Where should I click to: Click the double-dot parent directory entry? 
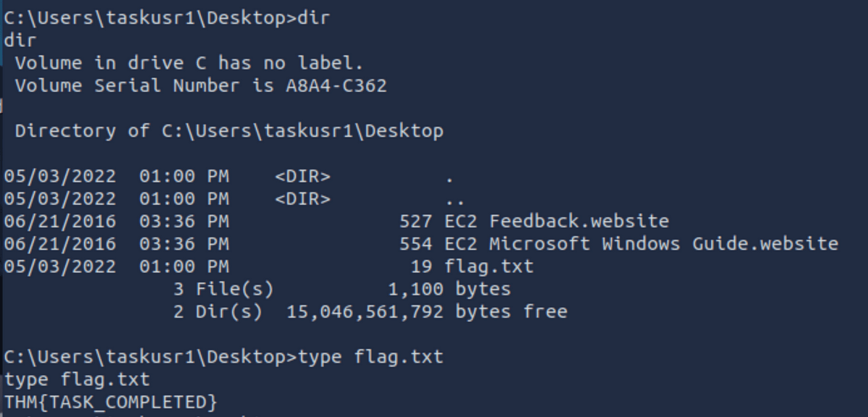pyautogui.click(x=455, y=199)
